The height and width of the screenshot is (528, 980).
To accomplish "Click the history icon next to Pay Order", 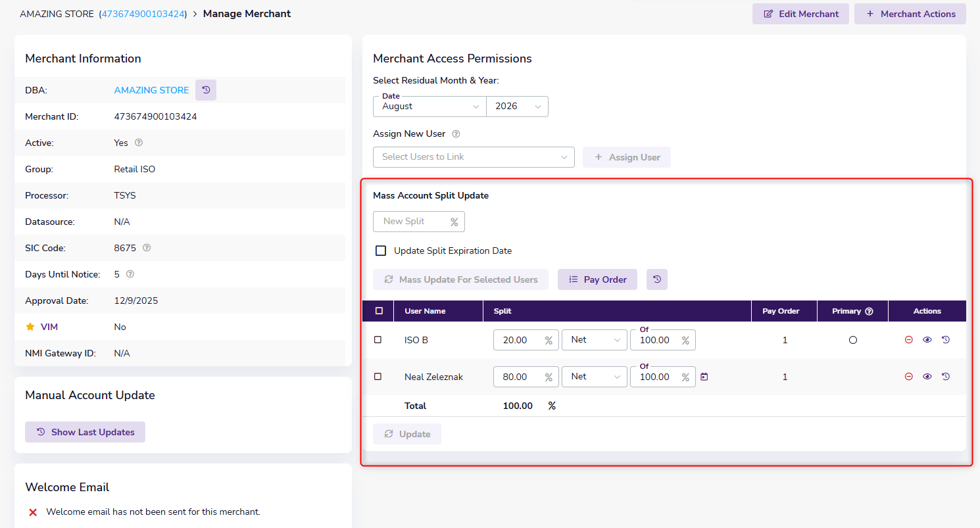I will pos(657,279).
